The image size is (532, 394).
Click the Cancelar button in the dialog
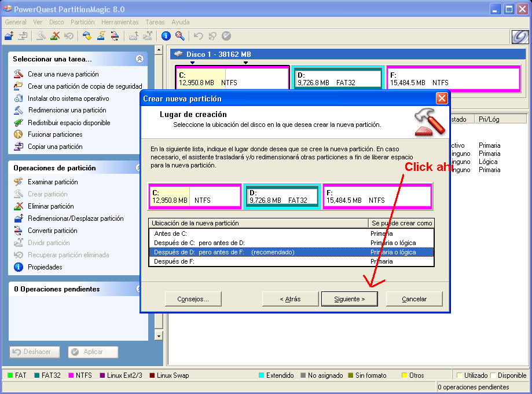[x=414, y=299]
